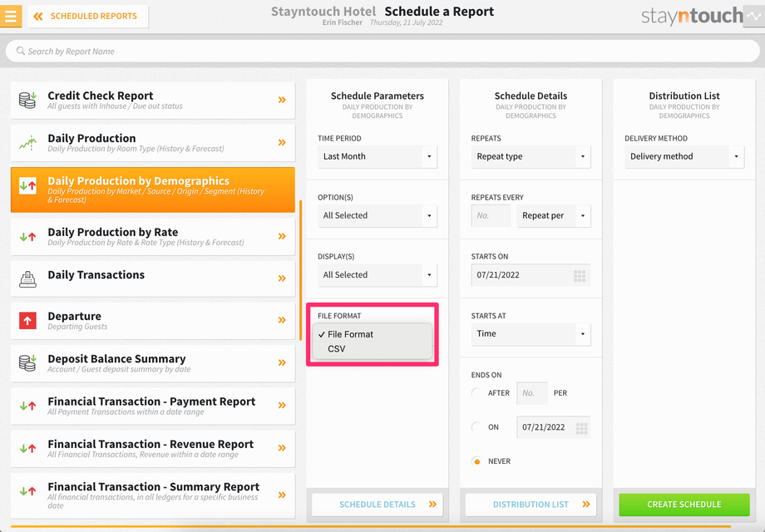Open calendar picker for Ends On date

tap(581, 428)
